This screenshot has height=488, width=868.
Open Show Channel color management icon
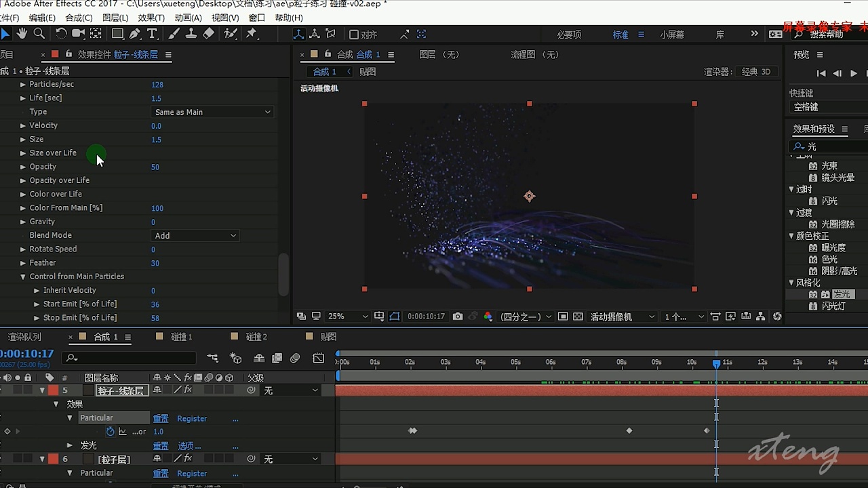[488, 317]
